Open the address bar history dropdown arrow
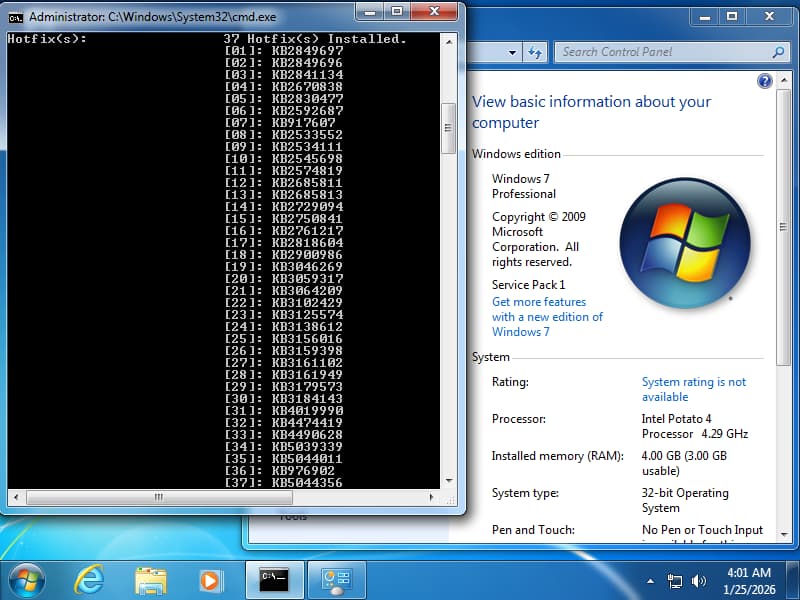 [512, 52]
